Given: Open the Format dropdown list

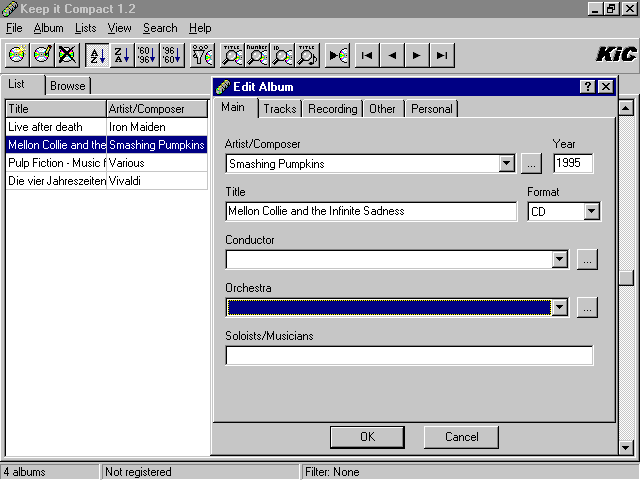Looking at the screenshot, I should point(591,211).
